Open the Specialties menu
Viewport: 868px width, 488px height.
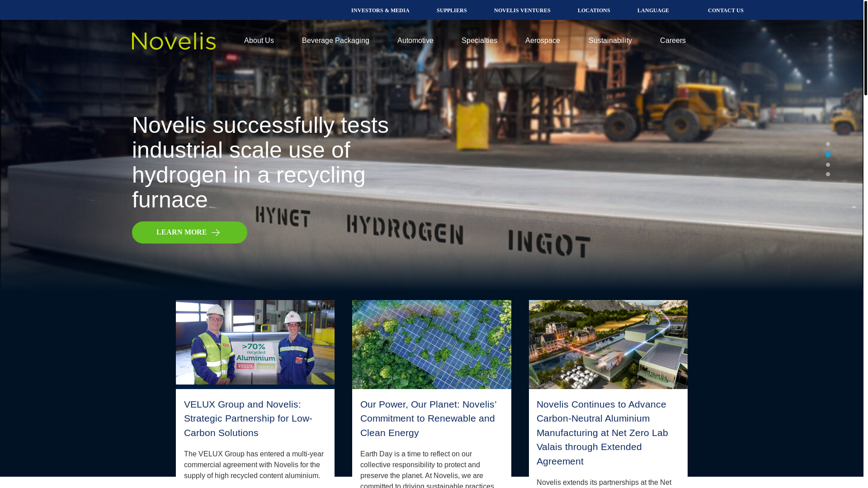click(479, 41)
